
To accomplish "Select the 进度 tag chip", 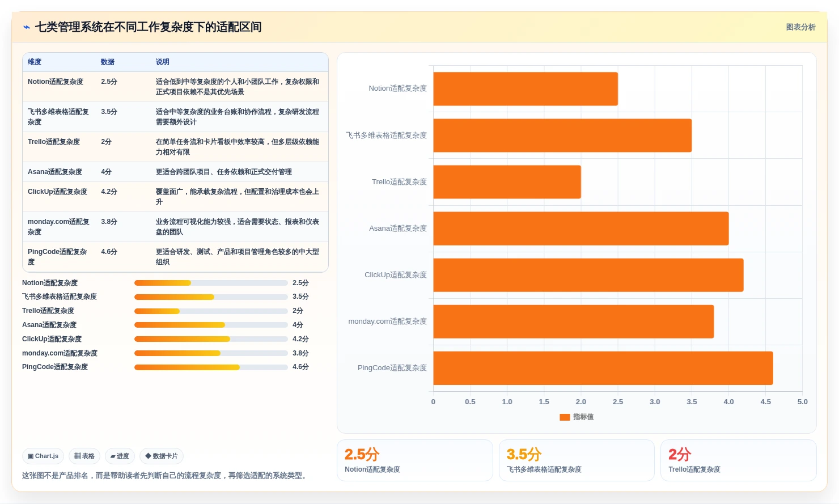I will (x=120, y=456).
